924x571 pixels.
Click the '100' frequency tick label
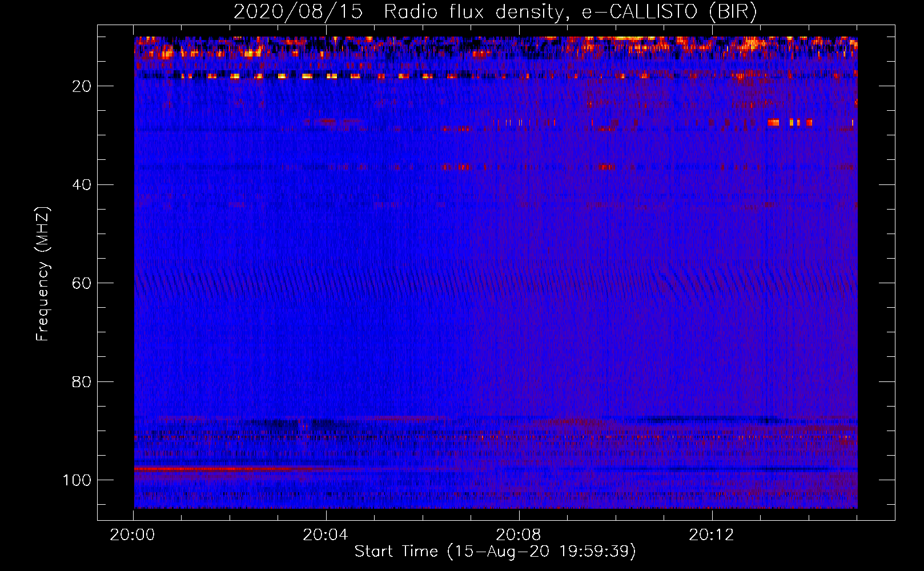pyautogui.click(x=77, y=480)
